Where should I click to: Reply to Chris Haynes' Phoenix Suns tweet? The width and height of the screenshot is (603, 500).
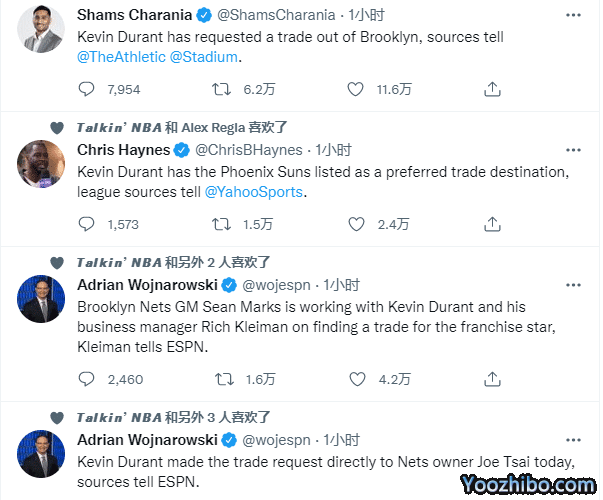click(87, 224)
